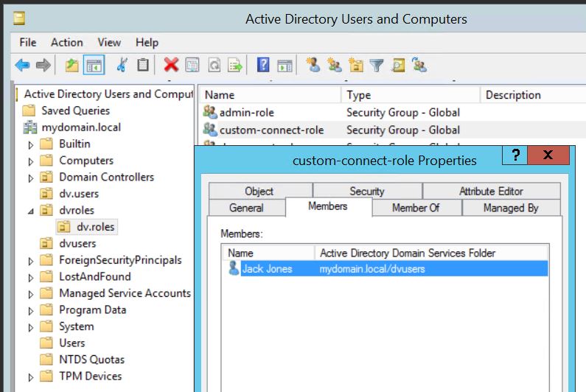Click the create new user toolbar icon

pyautogui.click(x=313, y=66)
